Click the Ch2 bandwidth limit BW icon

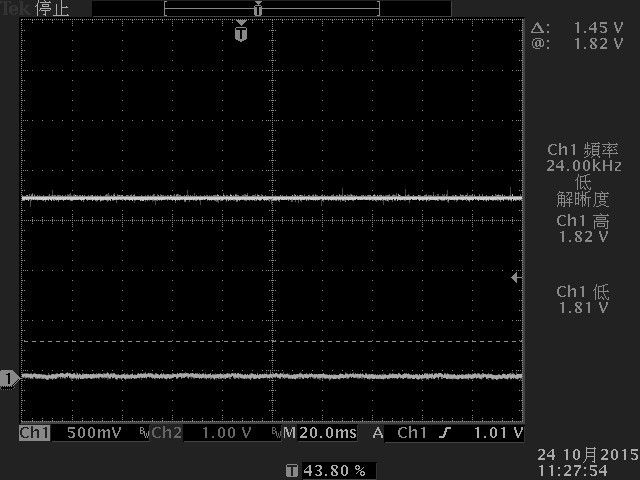coord(277,433)
